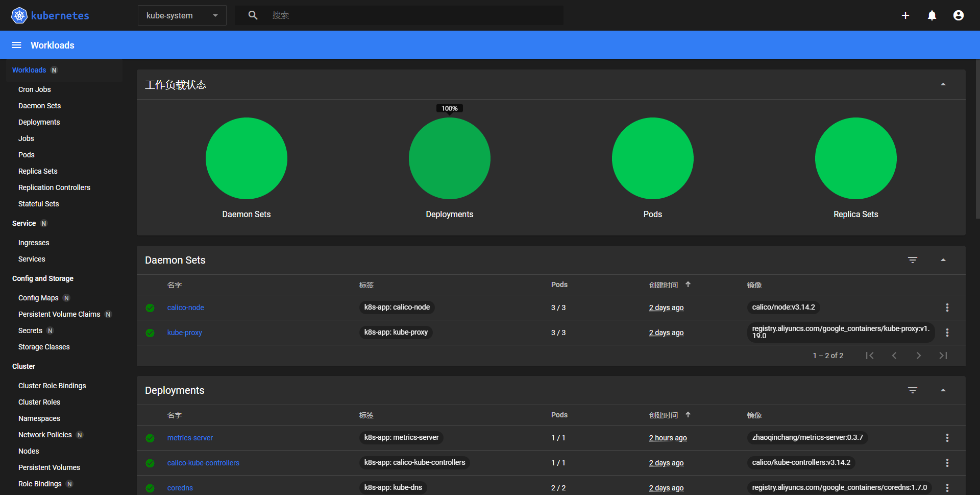The width and height of the screenshot is (980, 495).
Task: Click the k8s-app: calico-node label chip
Action: click(397, 307)
